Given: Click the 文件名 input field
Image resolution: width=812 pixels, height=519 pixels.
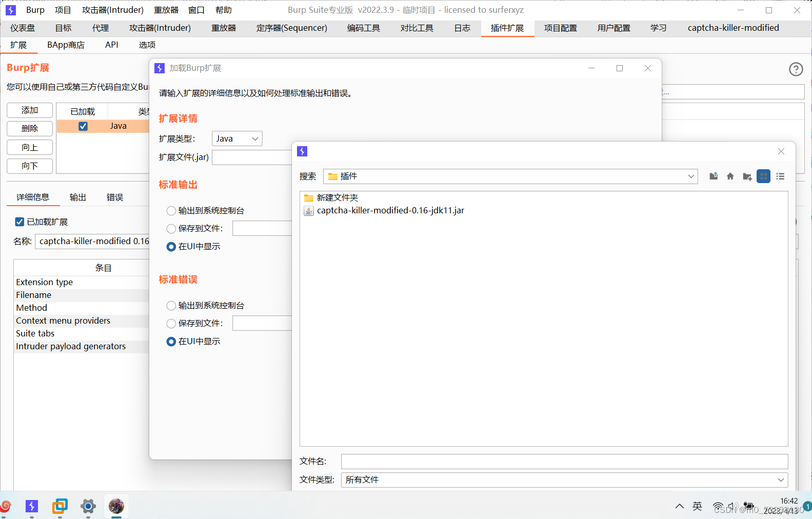Looking at the screenshot, I should [564, 462].
